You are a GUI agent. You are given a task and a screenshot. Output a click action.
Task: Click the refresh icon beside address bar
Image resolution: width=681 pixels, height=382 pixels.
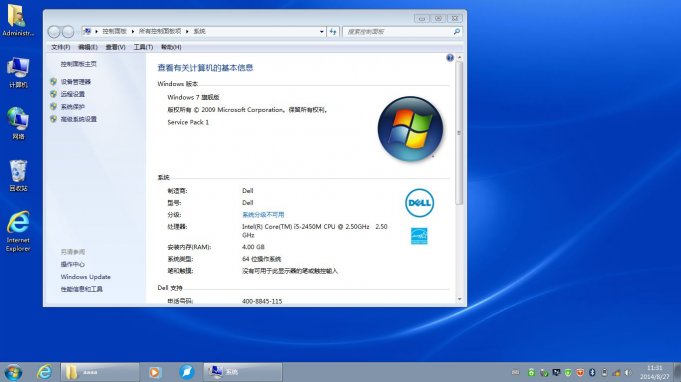tap(333, 32)
